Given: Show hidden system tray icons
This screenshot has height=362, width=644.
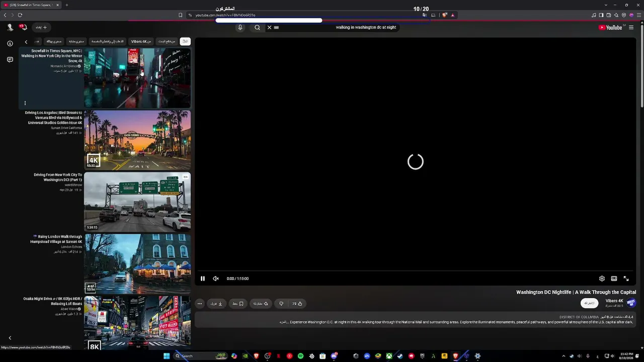Looking at the screenshot, I should click(563, 356).
